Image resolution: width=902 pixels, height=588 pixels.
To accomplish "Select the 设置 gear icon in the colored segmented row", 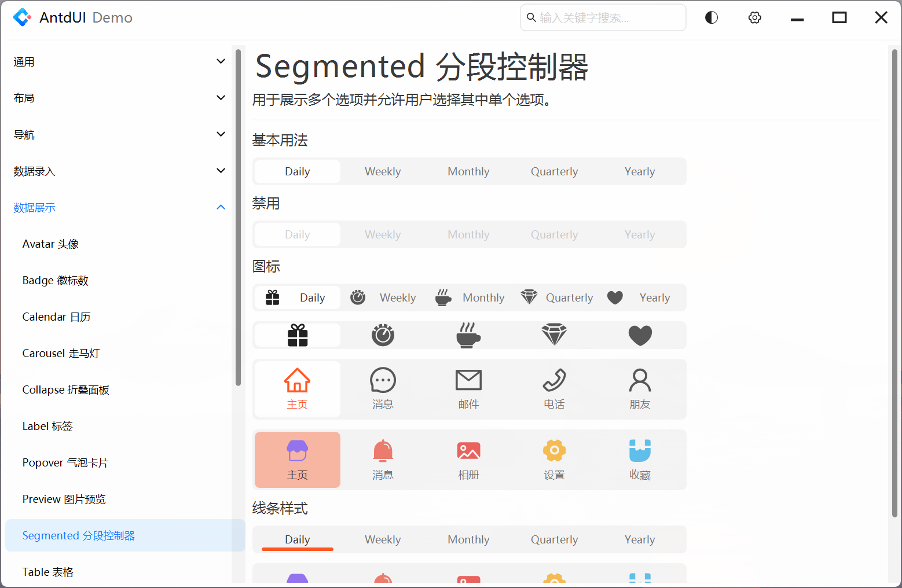I will click(x=554, y=459).
